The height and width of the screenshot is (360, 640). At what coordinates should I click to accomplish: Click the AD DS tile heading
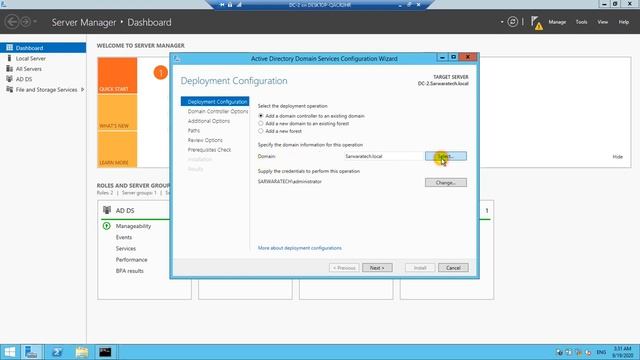click(125, 211)
